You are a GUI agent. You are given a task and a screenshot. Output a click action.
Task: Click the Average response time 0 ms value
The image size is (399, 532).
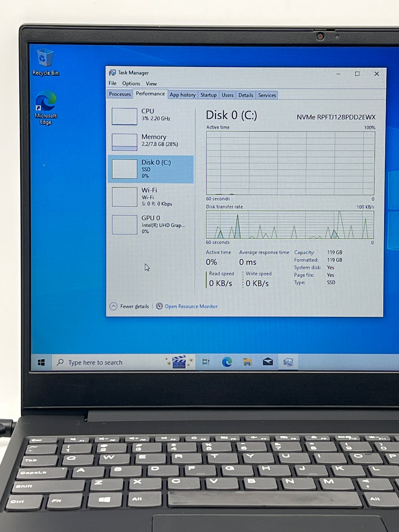point(248,262)
